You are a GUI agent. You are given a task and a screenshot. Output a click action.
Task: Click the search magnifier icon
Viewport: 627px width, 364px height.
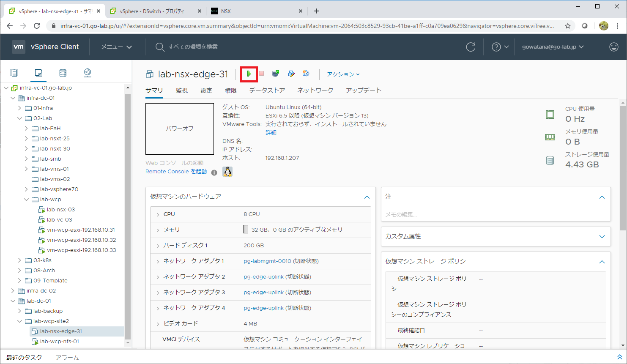[x=159, y=47]
